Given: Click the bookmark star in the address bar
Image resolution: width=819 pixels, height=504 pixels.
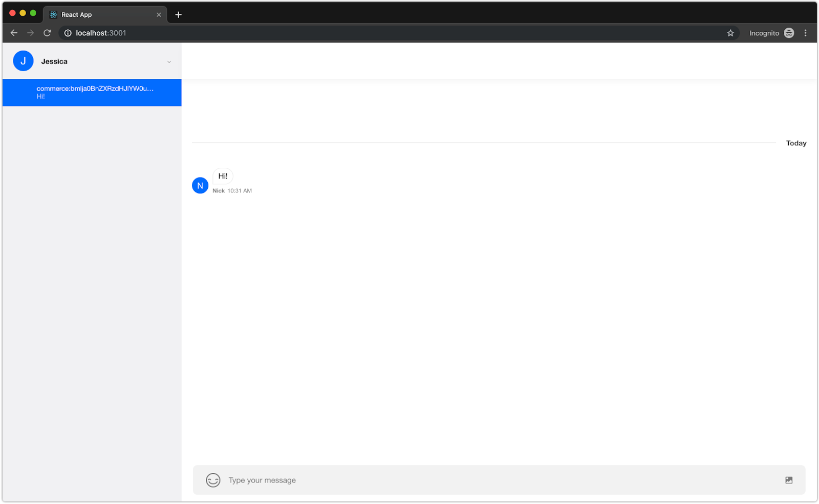Looking at the screenshot, I should click(731, 33).
